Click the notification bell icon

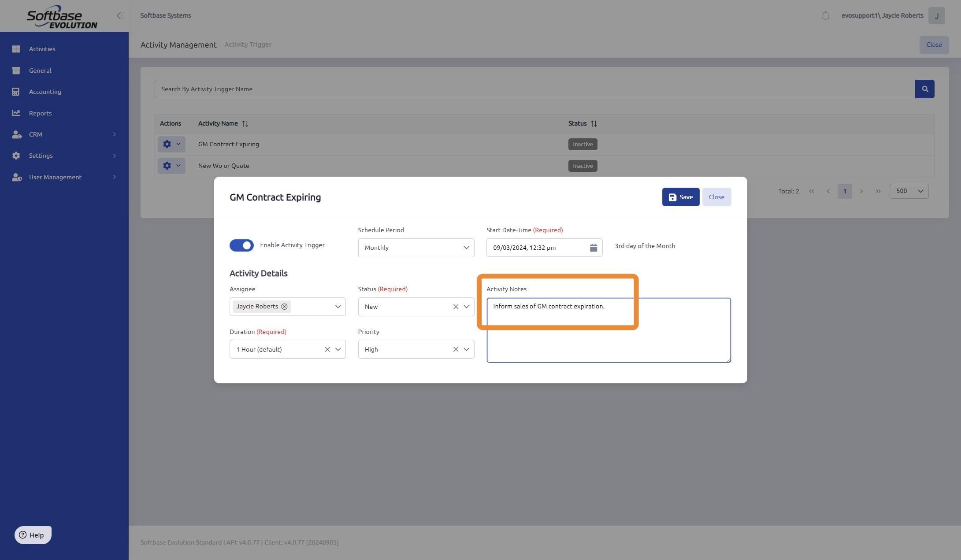(825, 16)
